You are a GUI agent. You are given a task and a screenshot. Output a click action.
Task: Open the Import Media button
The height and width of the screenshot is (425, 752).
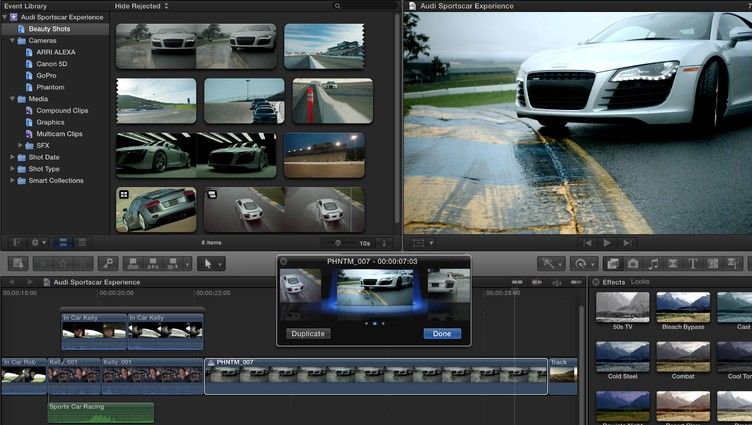(x=18, y=263)
